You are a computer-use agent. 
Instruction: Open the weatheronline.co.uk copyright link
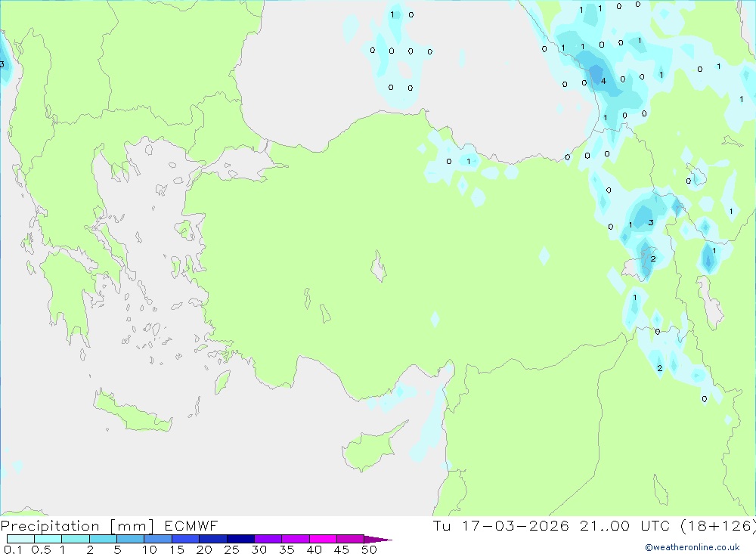pyautogui.click(x=692, y=547)
